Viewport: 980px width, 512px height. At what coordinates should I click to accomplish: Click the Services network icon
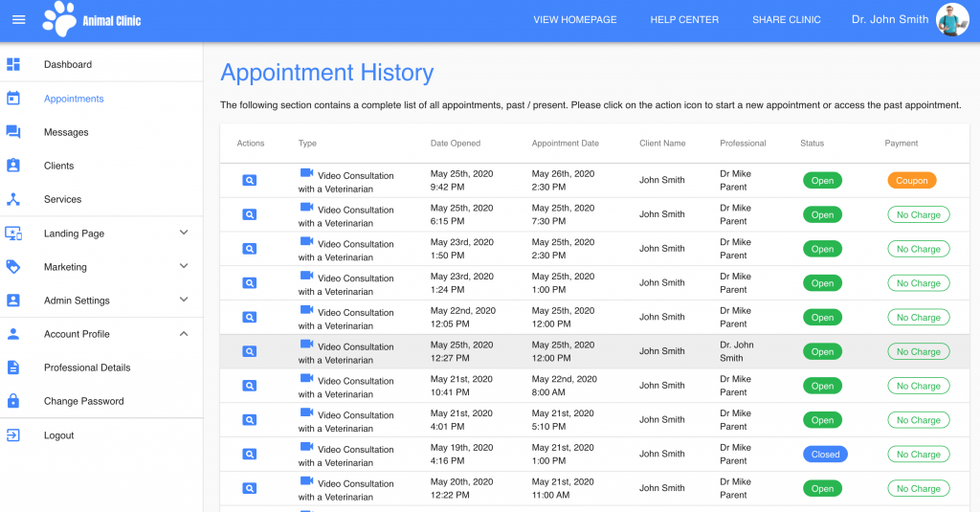click(13, 199)
